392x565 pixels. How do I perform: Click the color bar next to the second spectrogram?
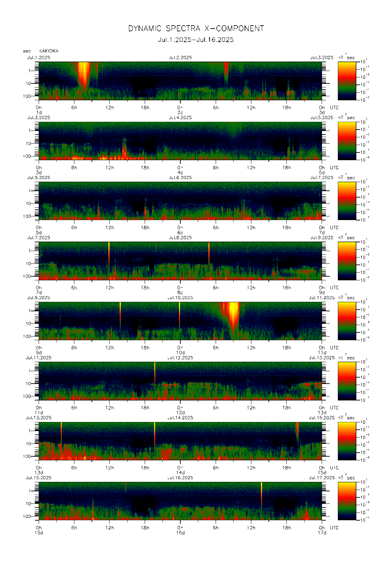tap(347, 140)
